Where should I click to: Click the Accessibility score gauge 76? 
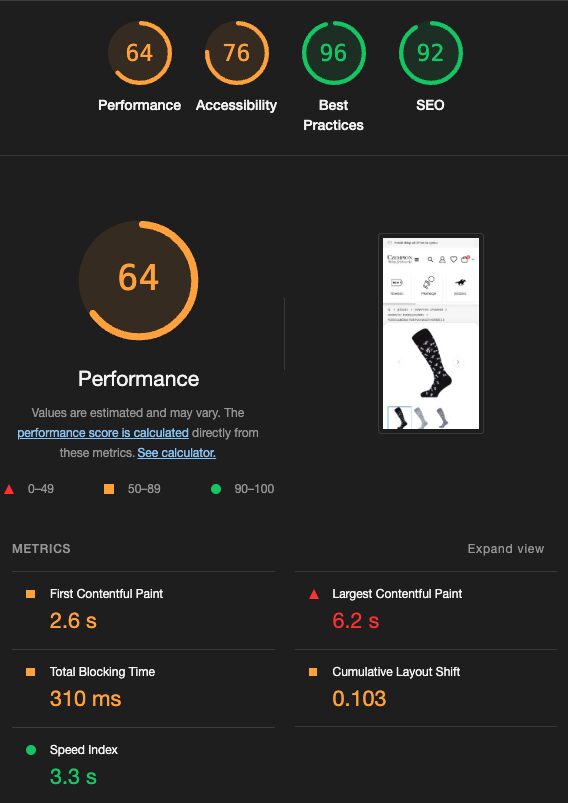[236, 53]
